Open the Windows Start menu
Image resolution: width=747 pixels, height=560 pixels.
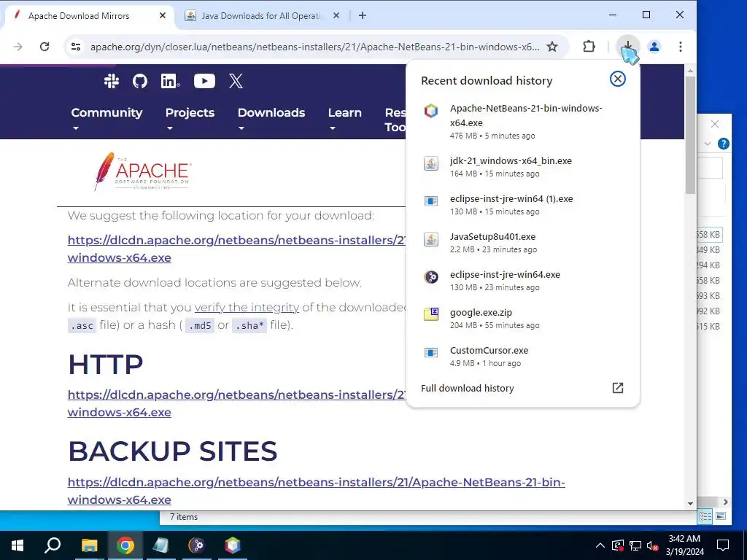tap(18, 545)
